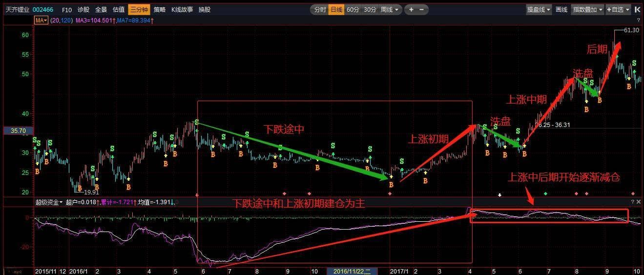Click the 60 price axis label
The width and height of the screenshot is (644, 275).
pos(25,35)
